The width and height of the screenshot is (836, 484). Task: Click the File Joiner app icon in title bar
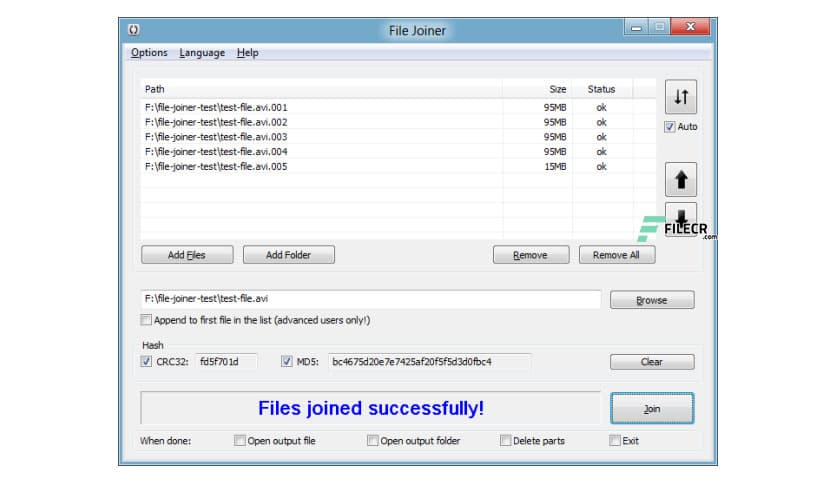134,30
